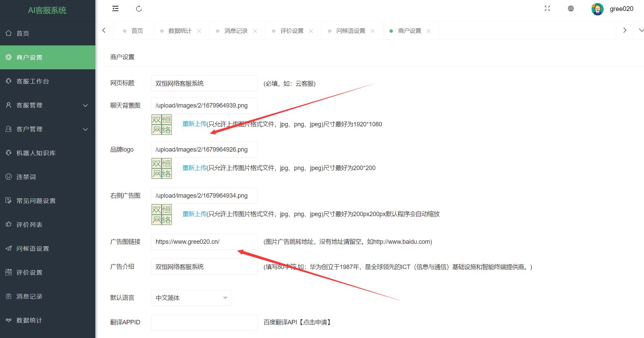The image size is (644, 338).
Task: Expand the 客服管理 submenu chevron
Action: [x=85, y=105]
